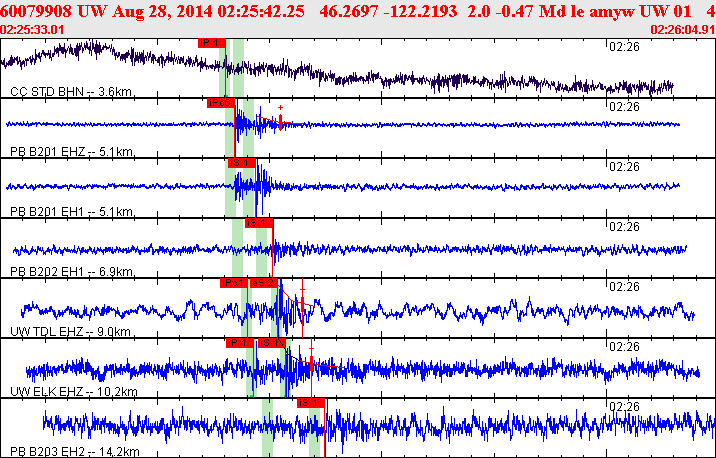Click coordinates '46.2697 -122.2193' in the header
The height and width of the screenshot is (458, 716).
click(388, 11)
